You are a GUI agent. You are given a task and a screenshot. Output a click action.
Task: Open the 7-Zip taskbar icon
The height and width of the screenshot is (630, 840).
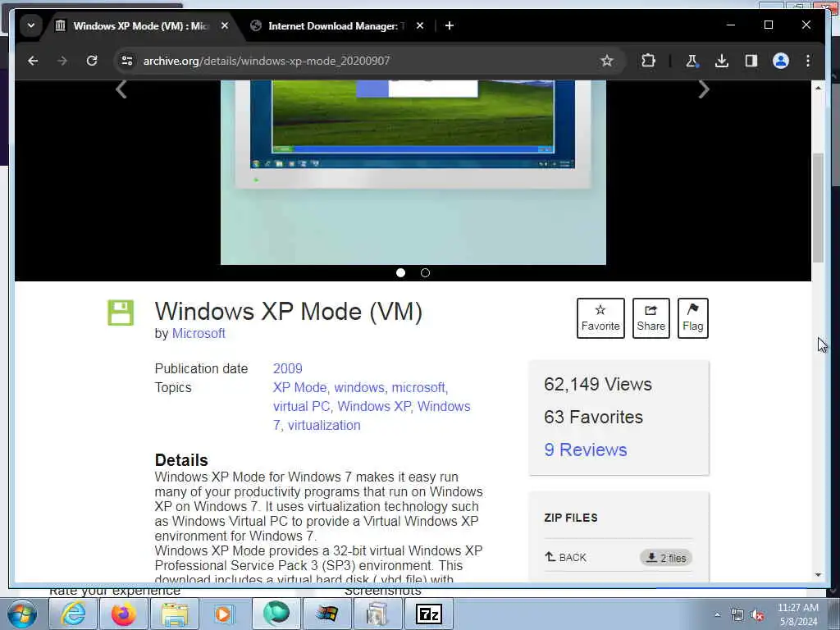tap(429, 614)
